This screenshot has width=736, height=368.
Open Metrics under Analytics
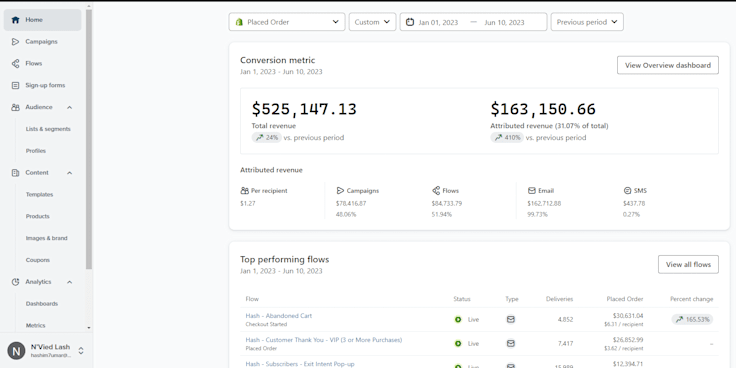[x=36, y=325]
